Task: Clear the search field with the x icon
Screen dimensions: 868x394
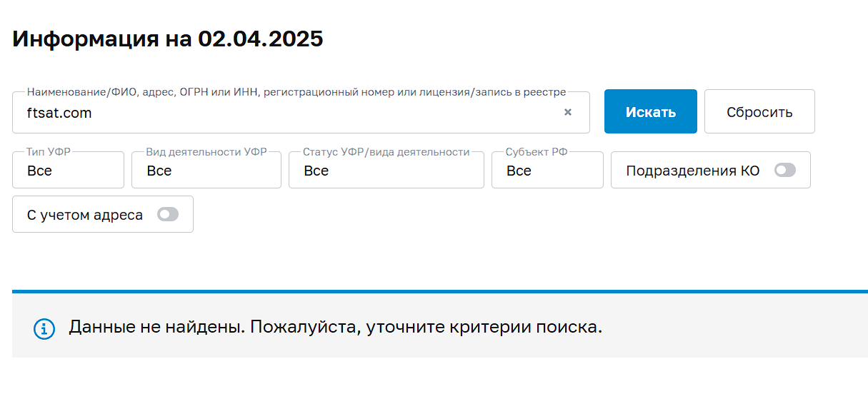Action: click(x=568, y=112)
